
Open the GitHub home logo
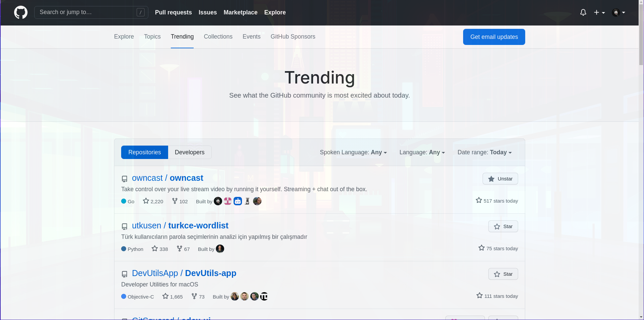[21, 12]
